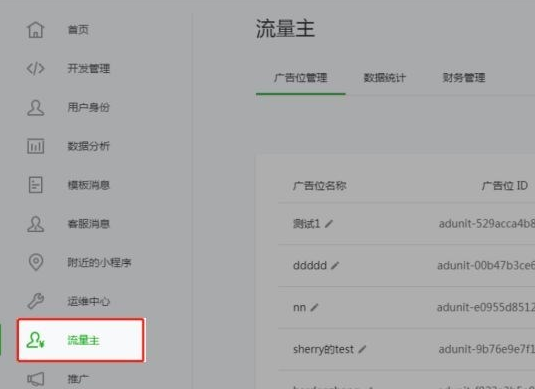
Task: Select the highlighted 流量主 menu item
Action: [81, 340]
